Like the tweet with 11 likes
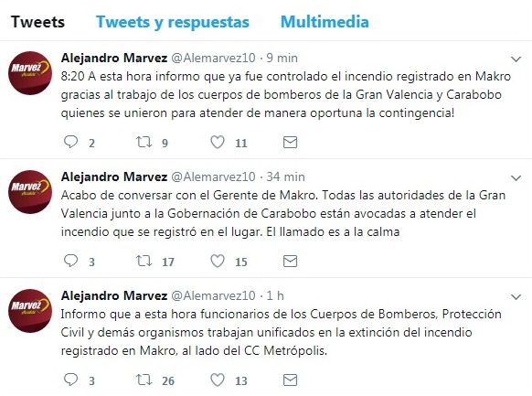Screen dimensions: 532x396 pos(218,142)
